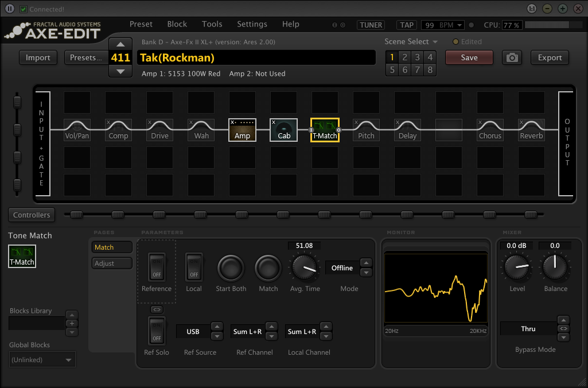The width and height of the screenshot is (588, 388).
Task: Toggle the Local switch
Action: 194,267
